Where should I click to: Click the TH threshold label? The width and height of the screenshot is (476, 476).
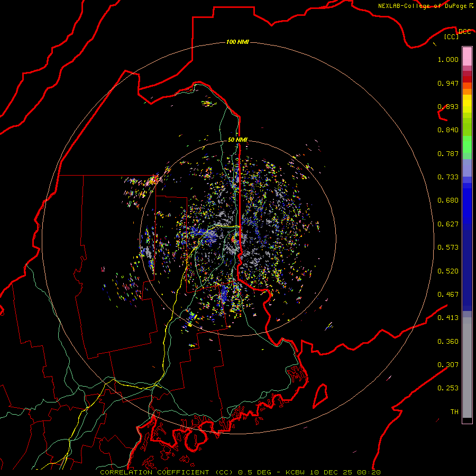[x=454, y=412]
